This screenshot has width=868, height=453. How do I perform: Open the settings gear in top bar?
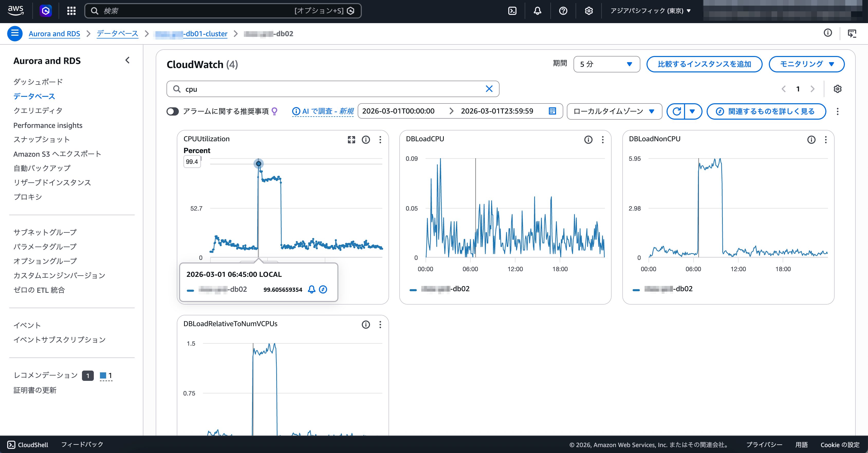pos(589,11)
